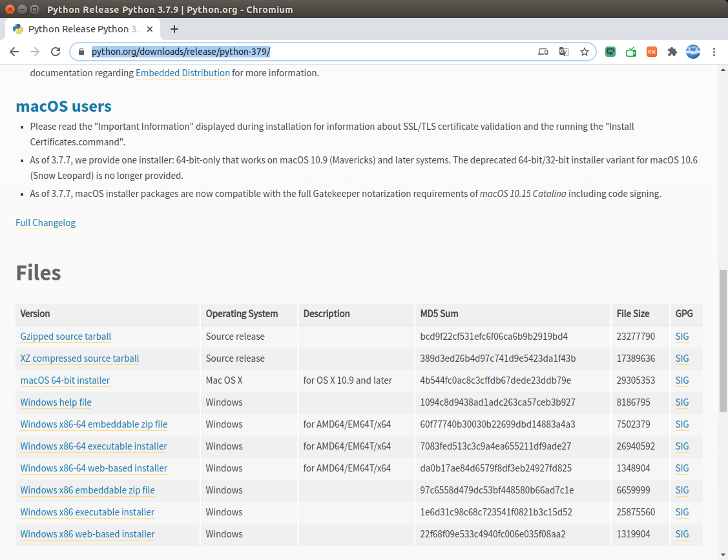Click the macOS users heading

(63, 107)
